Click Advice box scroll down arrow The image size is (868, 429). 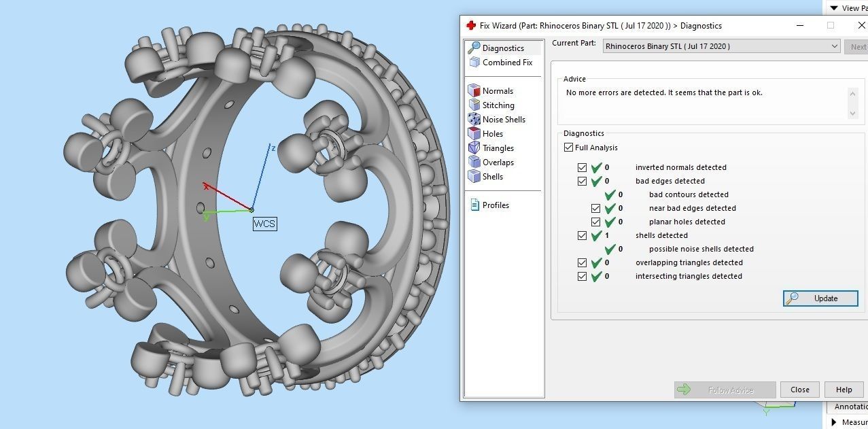852,114
